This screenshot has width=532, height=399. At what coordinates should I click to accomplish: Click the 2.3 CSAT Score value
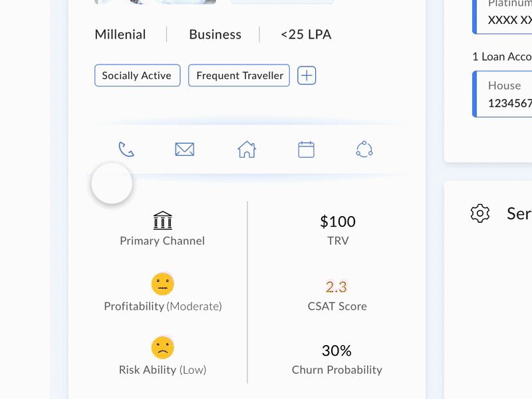[x=338, y=286]
